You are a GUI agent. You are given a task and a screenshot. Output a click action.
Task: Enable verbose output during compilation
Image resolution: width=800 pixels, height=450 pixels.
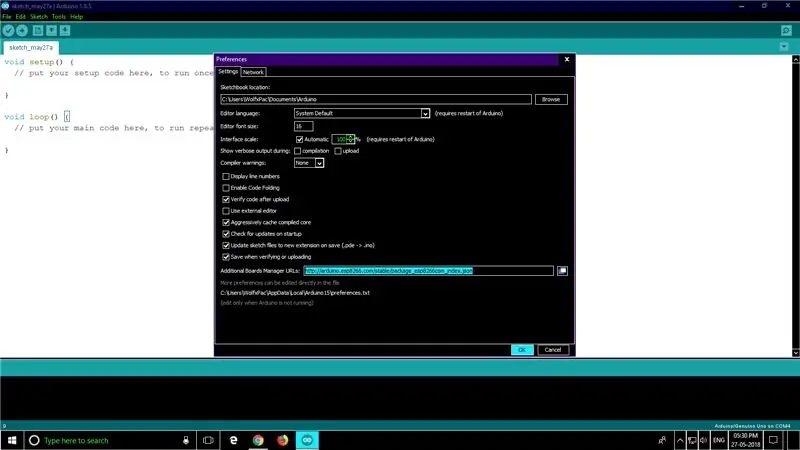click(x=297, y=151)
